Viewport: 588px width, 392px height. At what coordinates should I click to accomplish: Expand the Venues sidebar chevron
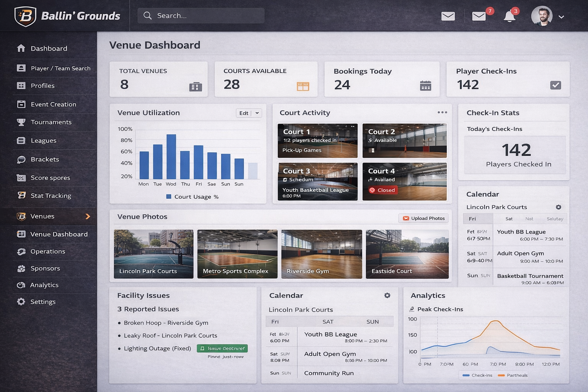pyautogui.click(x=88, y=216)
